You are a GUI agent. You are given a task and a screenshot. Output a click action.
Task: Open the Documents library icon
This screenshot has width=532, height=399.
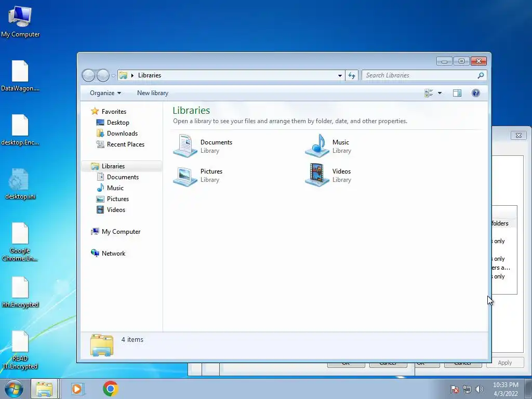pos(185,146)
